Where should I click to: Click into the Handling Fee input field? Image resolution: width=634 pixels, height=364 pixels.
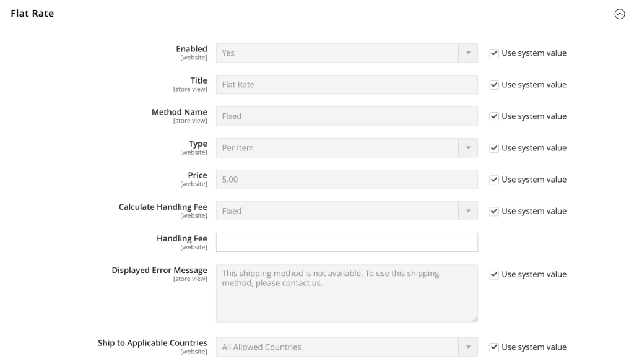coord(347,242)
